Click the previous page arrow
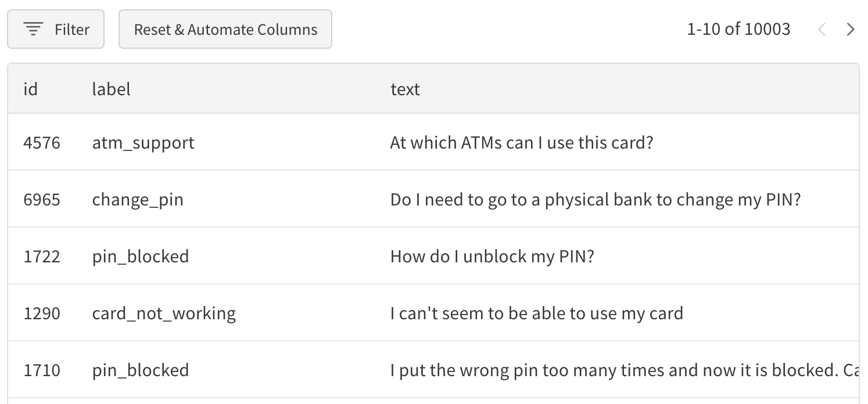The image size is (868, 404). (x=822, y=29)
